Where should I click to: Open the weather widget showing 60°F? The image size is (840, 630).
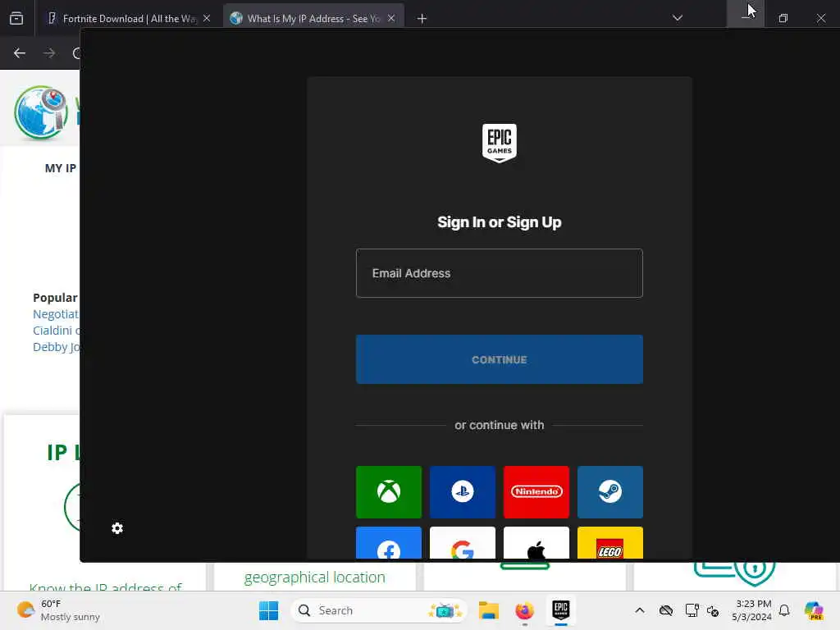click(58, 610)
